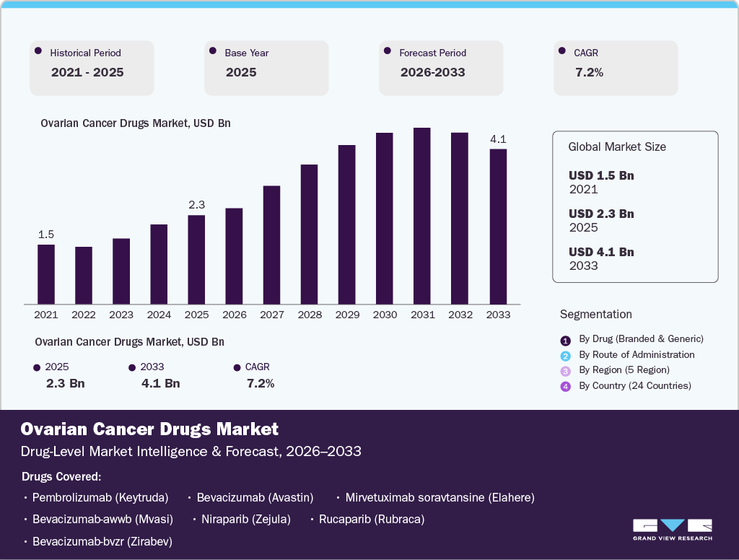
Task: Click the 2028 bar in the chart
Action: [x=309, y=235]
